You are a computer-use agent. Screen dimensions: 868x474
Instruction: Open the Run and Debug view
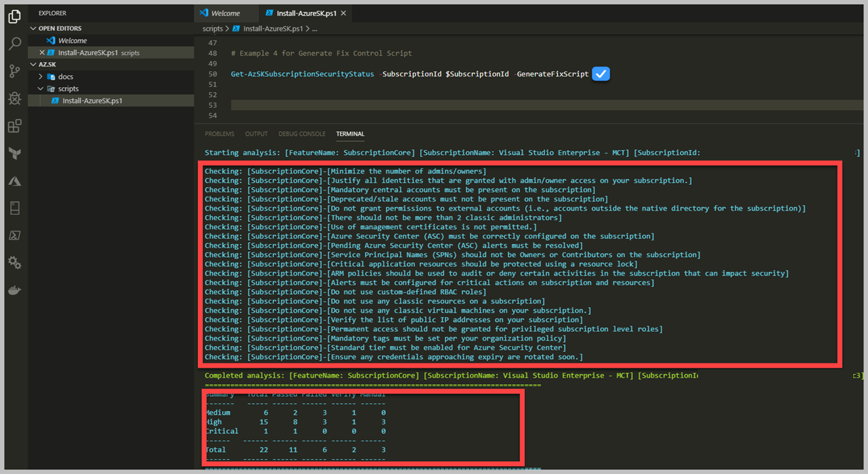(x=14, y=99)
